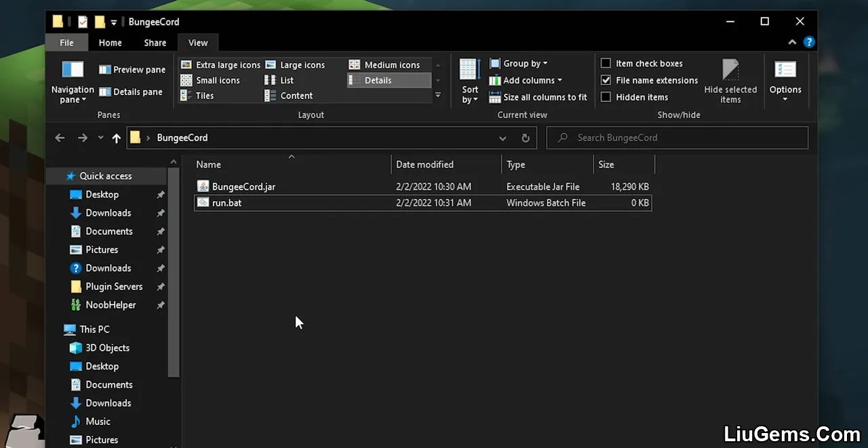Click the Search BungeeCord box
This screenshot has height=448, width=868.
pyautogui.click(x=677, y=138)
